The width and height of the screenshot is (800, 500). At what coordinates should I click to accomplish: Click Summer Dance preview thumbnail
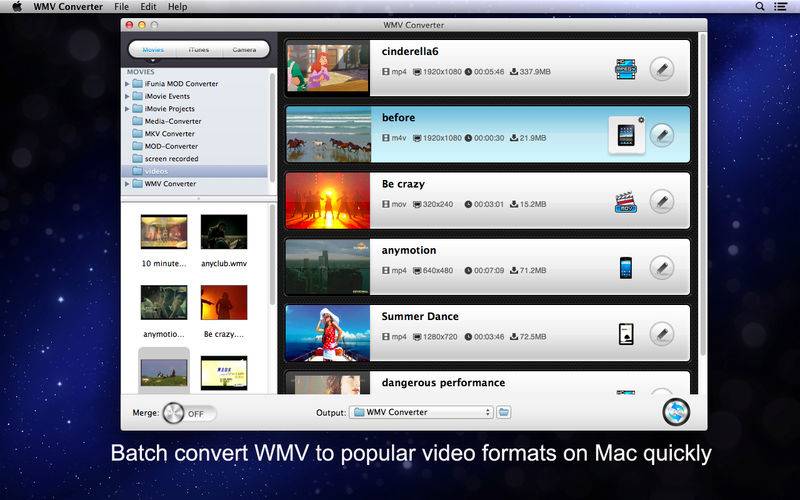328,333
